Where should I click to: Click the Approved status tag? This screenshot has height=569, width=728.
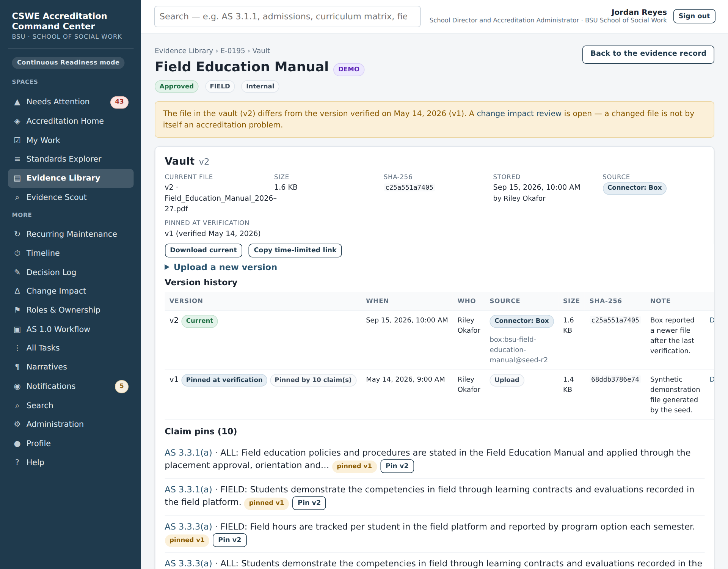pos(176,86)
